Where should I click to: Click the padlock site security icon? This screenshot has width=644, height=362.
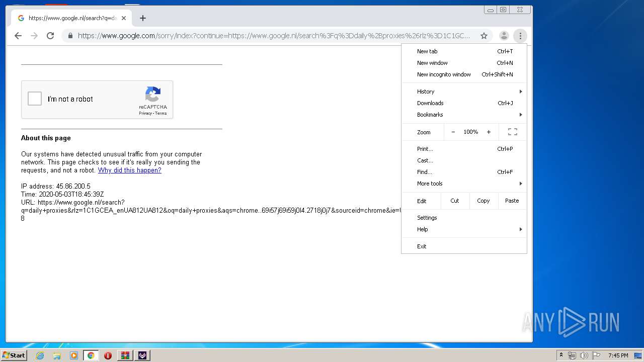70,36
